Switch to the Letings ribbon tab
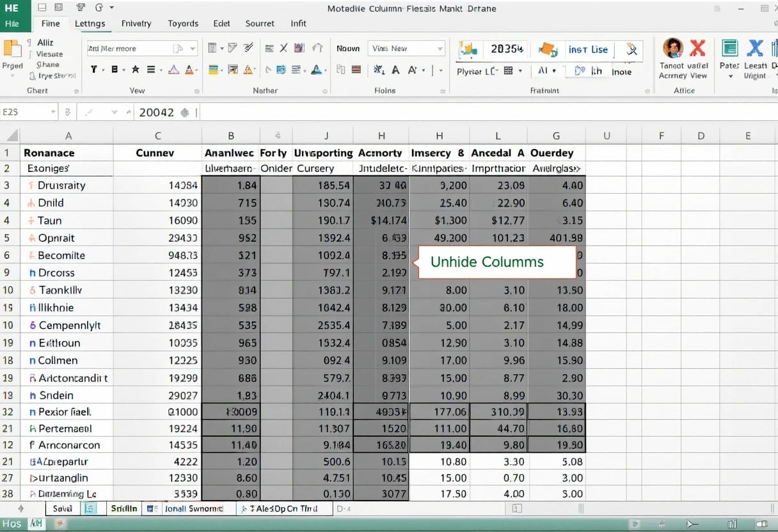Screen dimensions: 778x532 click(91, 24)
